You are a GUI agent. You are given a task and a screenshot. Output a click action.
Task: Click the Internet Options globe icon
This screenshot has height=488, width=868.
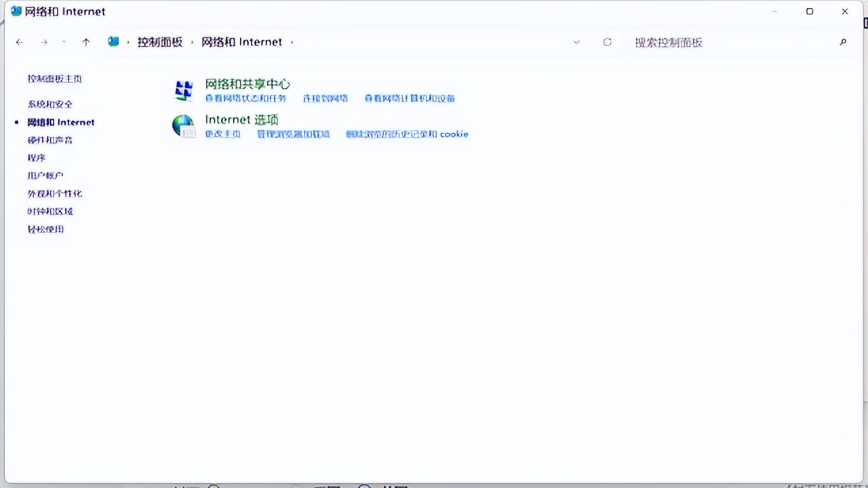[x=183, y=126]
